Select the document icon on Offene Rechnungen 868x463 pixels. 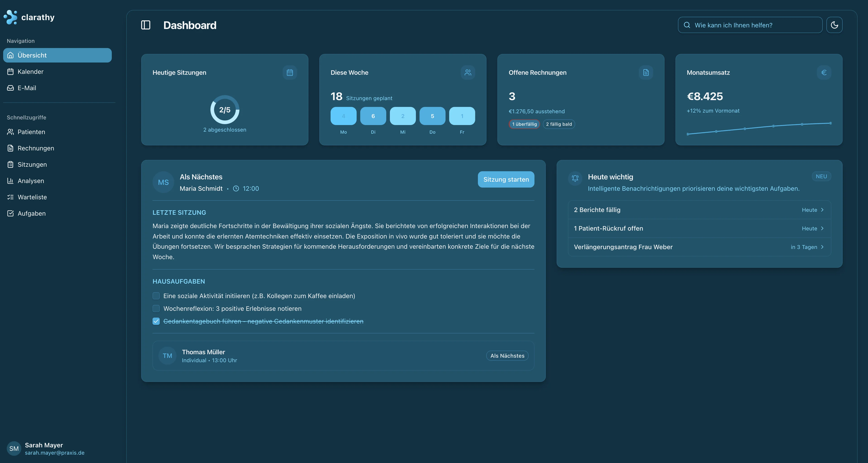[646, 72]
